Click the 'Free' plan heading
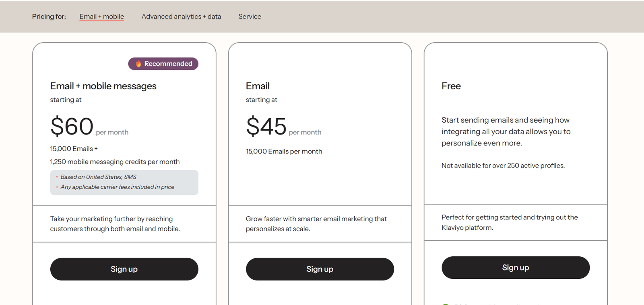644x305 pixels. pyautogui.click(x=451, y=86)
